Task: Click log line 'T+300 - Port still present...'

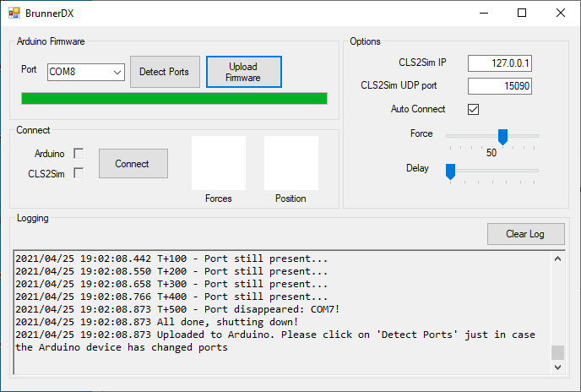Action: point(171,284)
